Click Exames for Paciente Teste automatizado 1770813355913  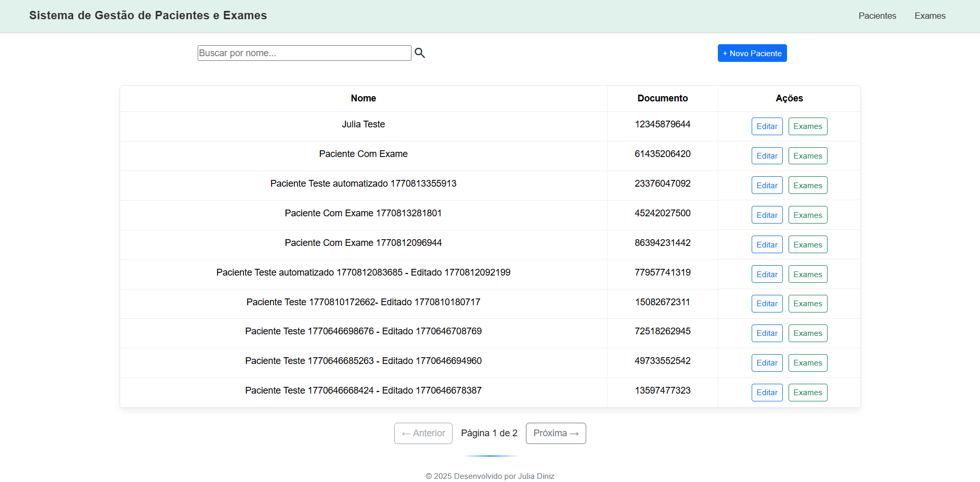(808, 186)
